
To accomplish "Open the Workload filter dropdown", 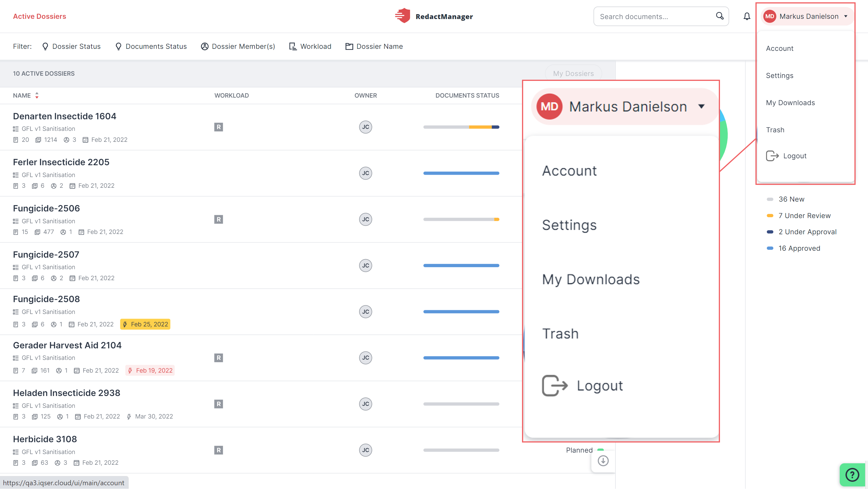I will coord(310,47).
